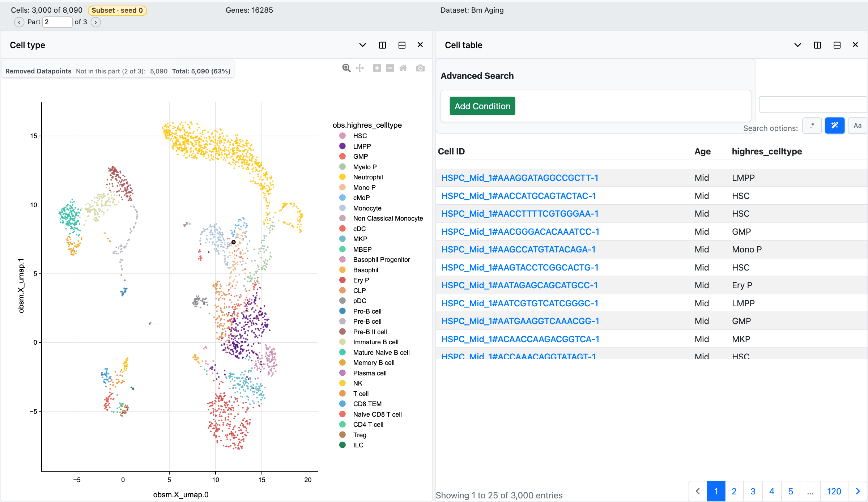The image size is (868, 502).
Task: Open cell HSPC_Mid_1#AACGGGACACAAATCC-1
Action: (520, 232)
